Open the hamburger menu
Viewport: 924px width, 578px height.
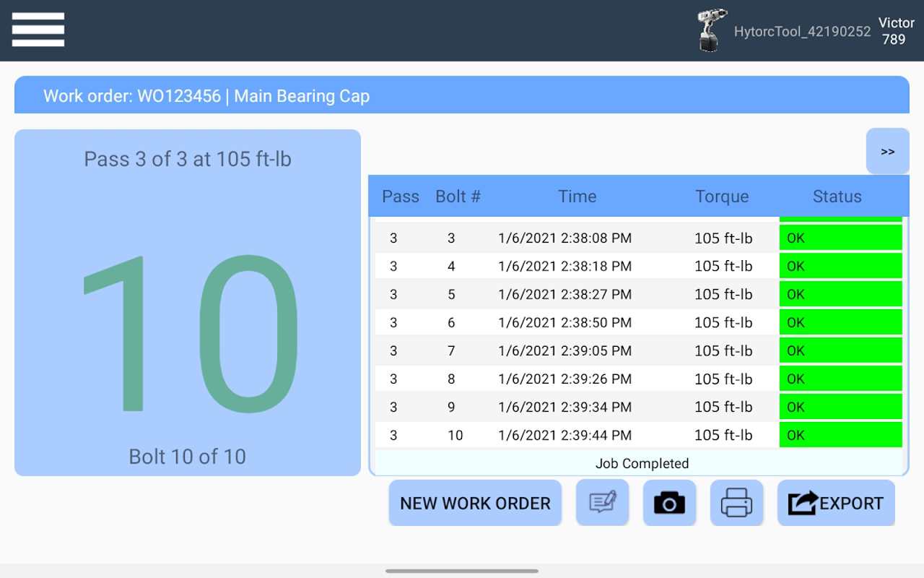click(38, 30)
